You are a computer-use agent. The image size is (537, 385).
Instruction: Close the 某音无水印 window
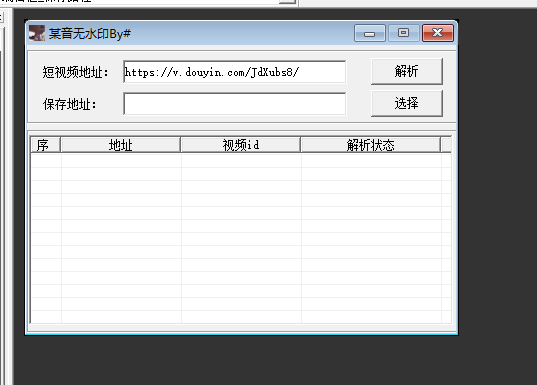[x=438, y=33]
